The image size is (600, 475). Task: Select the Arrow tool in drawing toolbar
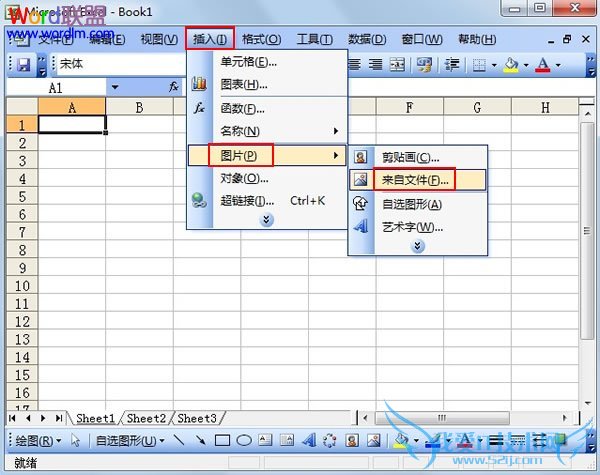(200, 441)
